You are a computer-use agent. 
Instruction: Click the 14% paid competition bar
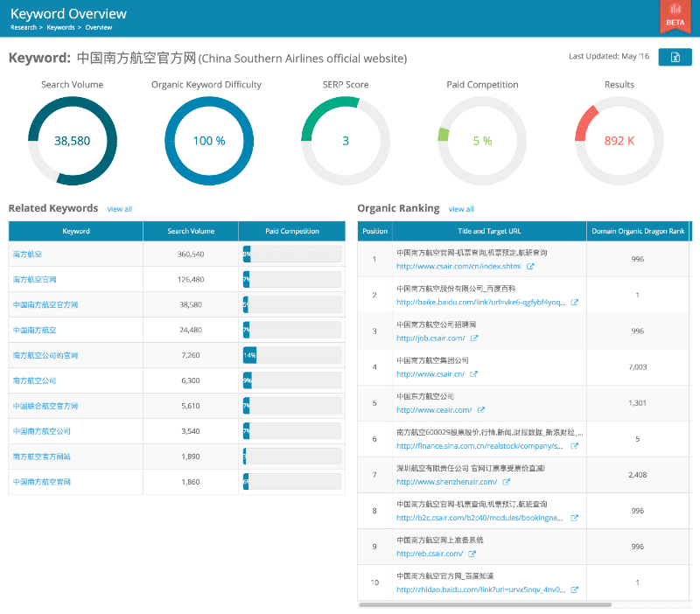coord(249,356)
